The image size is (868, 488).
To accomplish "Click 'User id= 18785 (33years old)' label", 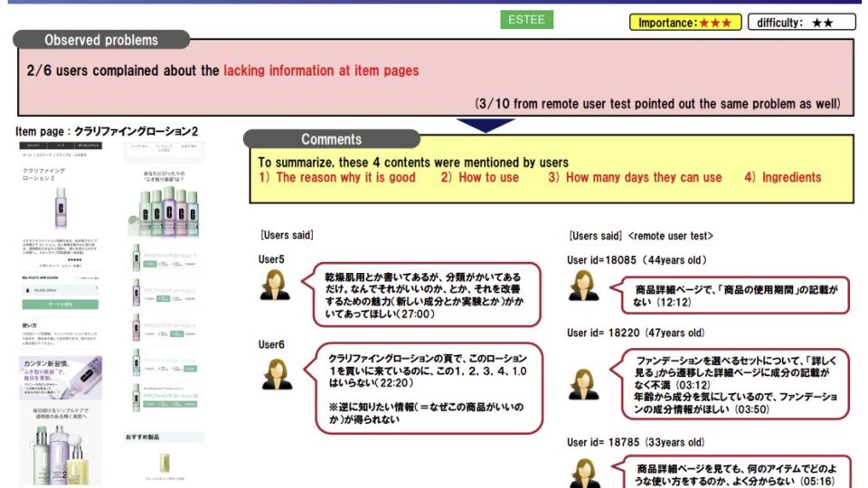I will tap(636, 443).
